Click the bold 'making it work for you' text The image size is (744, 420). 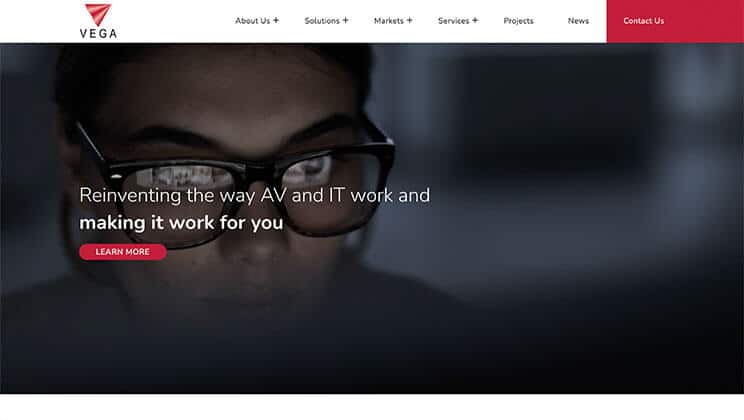point(181,223)
